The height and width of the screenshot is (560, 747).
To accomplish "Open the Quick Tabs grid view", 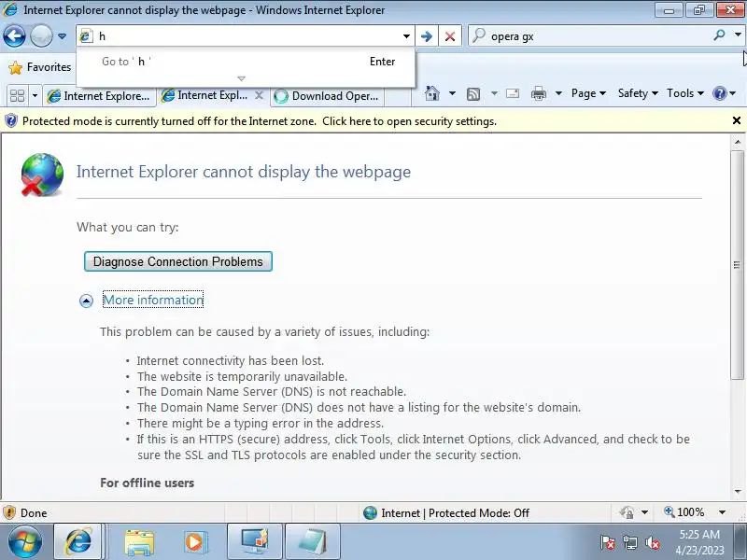I will coord(17,96).
